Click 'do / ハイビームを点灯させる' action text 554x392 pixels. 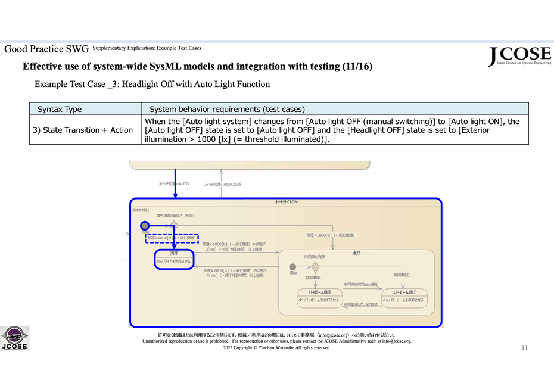point(319,300)
